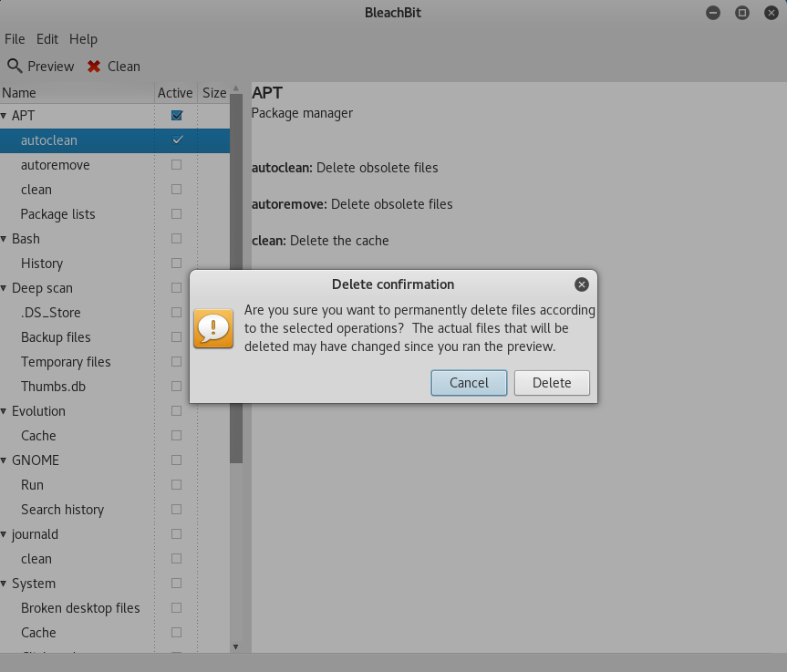Sort by the Name column header
Screen dimensions: 787x672
[x=78, y=93]
